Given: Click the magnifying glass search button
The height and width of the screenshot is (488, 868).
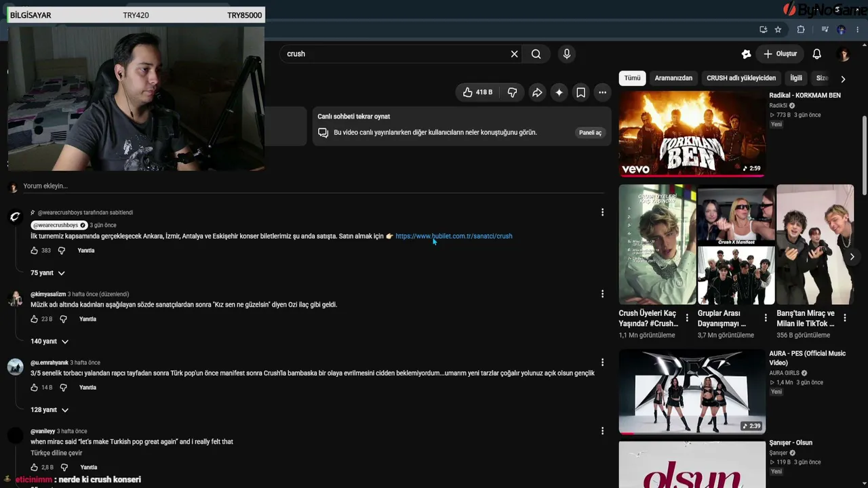Looking at the screenshot, I should (536, 54).
